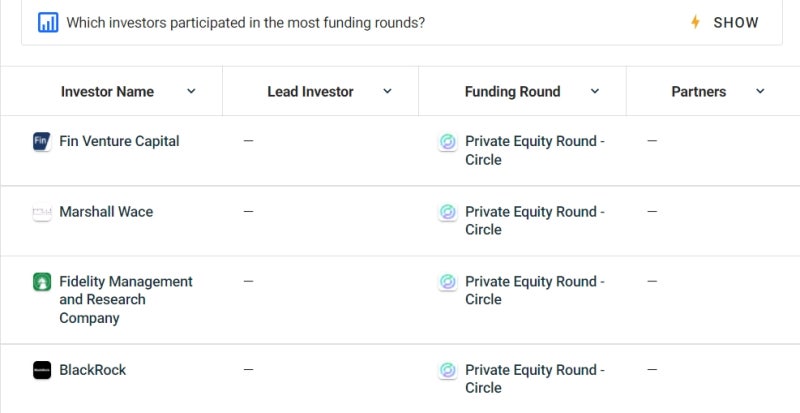Open the Investor Name column dropdown
The height and width of the screenshot is (413, 800).
tap(191, 91)
